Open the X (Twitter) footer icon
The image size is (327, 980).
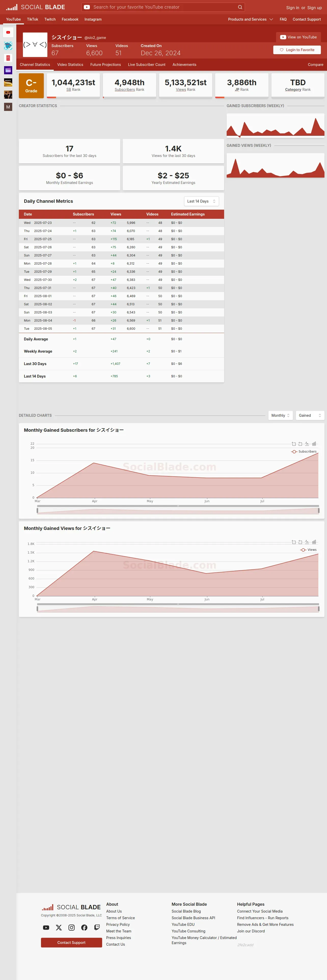pos(59,928)
